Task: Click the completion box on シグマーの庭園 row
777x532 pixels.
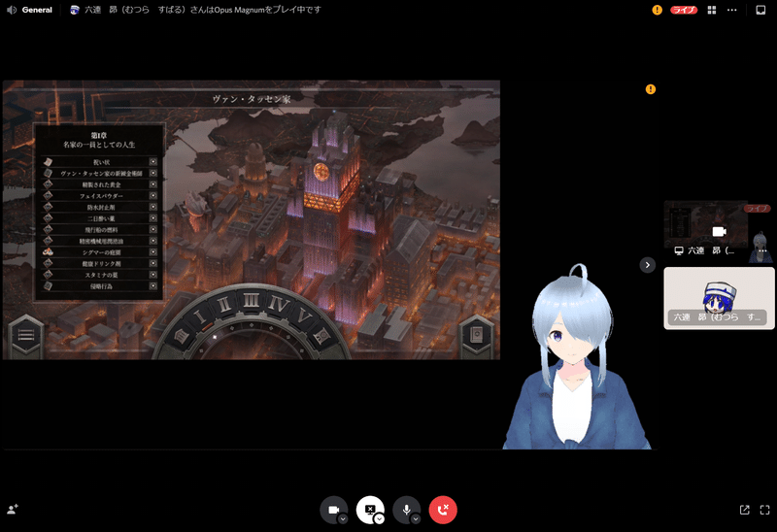Action: pos(153,252)
